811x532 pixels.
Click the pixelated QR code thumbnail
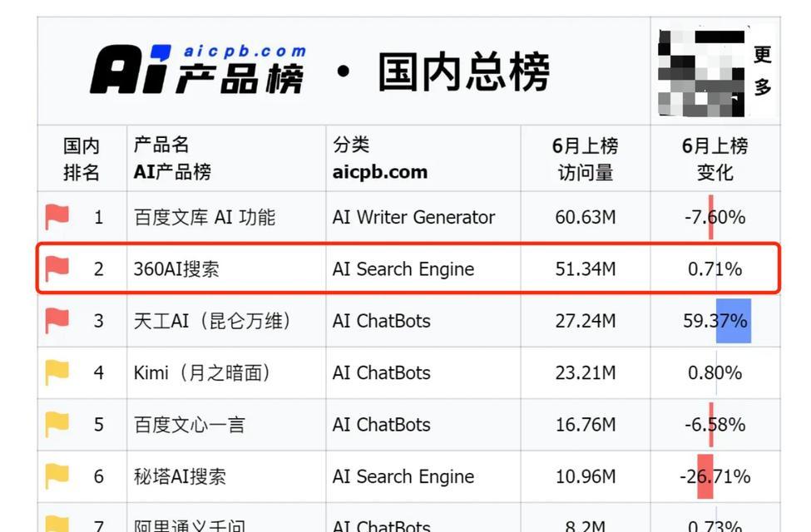point(701,71)
